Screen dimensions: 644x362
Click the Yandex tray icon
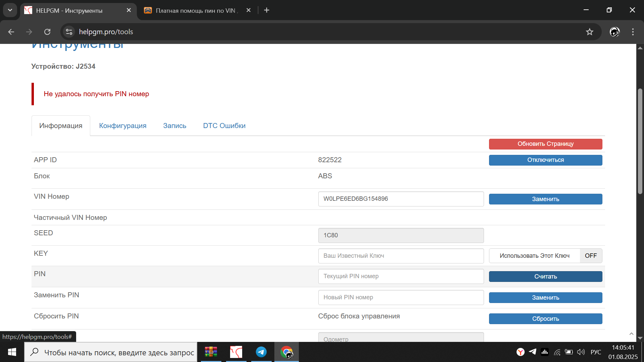(520, 352)
